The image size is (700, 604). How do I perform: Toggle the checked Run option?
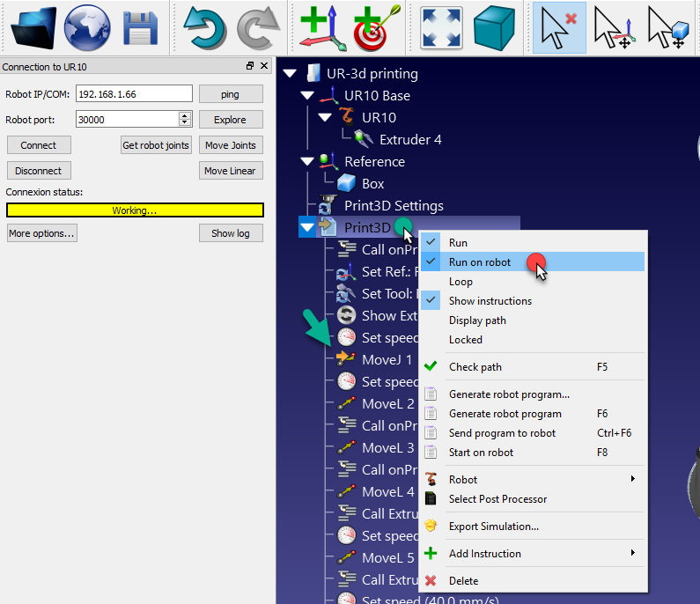point(458,243)
